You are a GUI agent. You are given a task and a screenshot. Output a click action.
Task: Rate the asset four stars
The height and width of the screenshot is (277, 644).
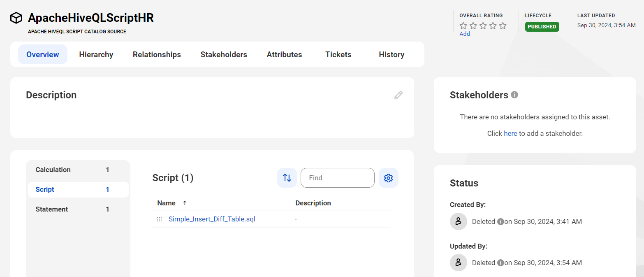(493, 26)
